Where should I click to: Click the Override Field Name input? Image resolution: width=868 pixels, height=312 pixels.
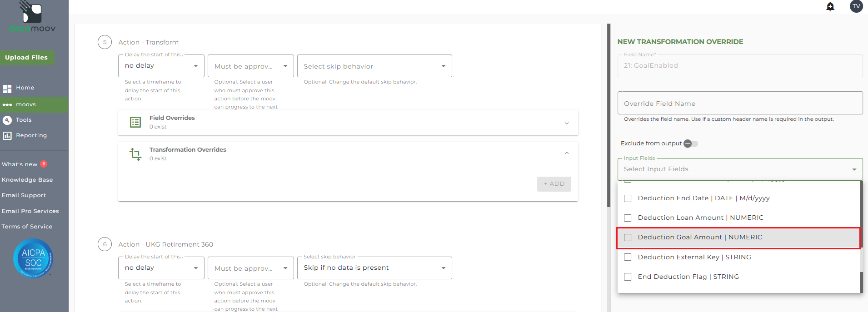pyautogui.click(x=740, y=104)
